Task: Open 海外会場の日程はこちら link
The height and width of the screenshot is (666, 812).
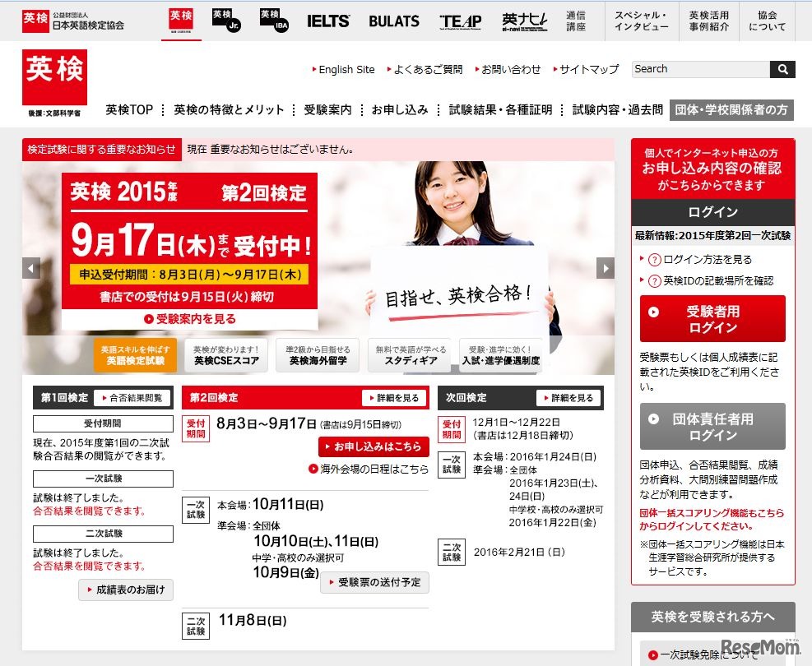Action: [x=369, y=469]
